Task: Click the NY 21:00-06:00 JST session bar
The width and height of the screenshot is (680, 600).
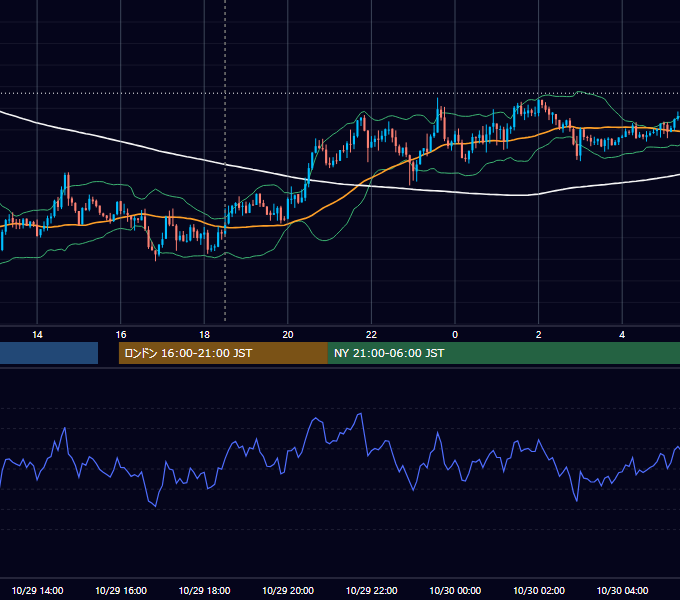Action: tap(503, 353)
